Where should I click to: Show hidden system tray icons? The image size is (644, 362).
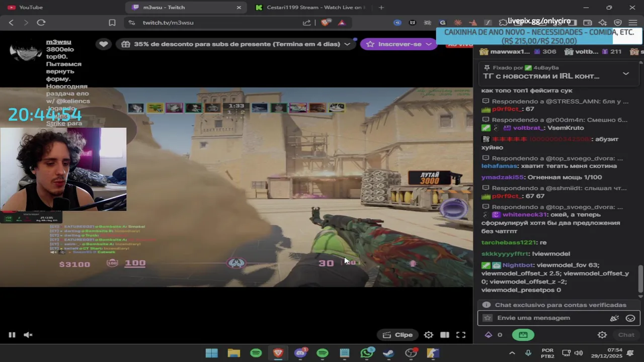click(x=512, y=353)
